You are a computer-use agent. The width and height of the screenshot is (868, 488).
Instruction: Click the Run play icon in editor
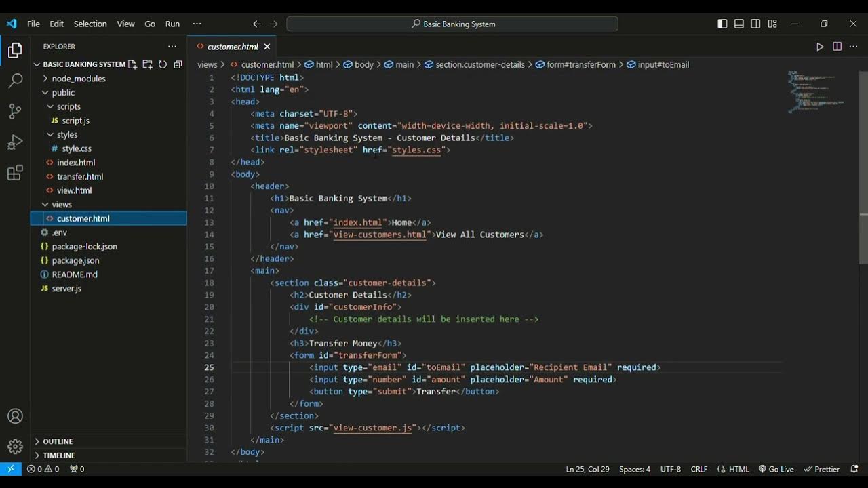pyautogui.click(x=820, y=47)
